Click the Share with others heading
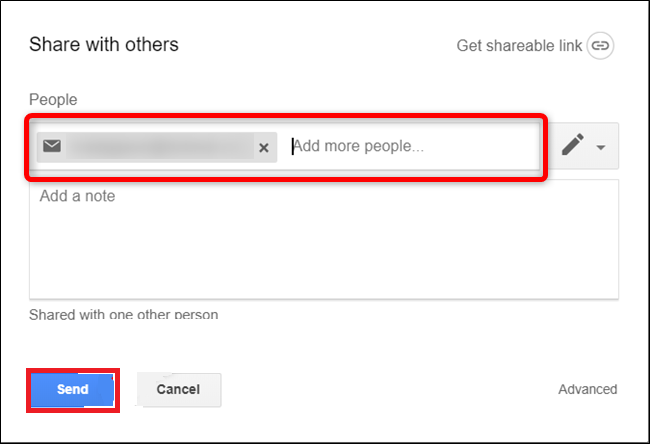Screen dimensions: 650x444 click(104, 44)
